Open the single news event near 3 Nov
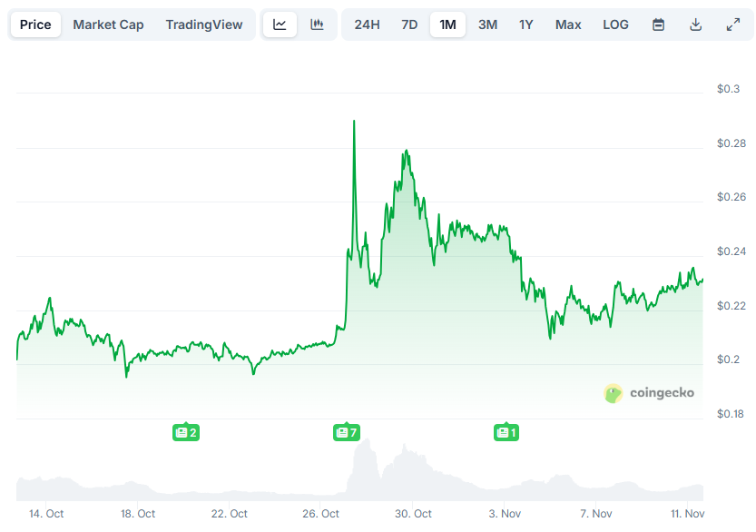This screenshot has width=756, height=532. point(506,432)
